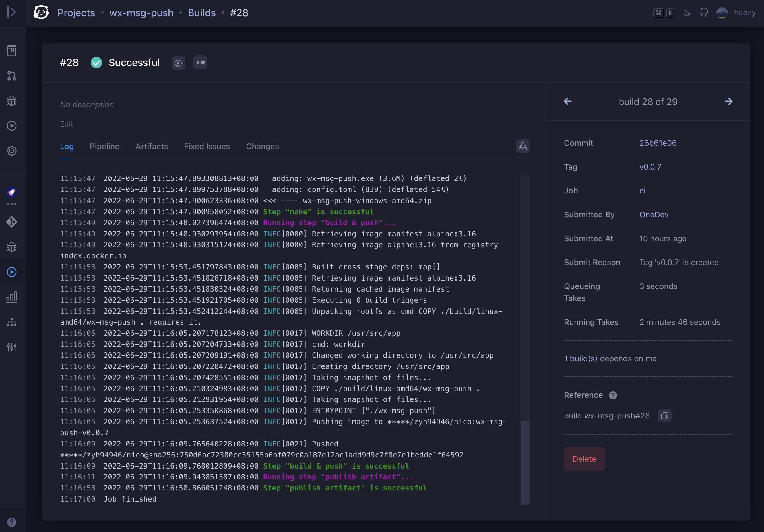Switch to the Pipeline tab
This screenshot has height=532, width=764.
pyautogui.click(x=104, y=146)
